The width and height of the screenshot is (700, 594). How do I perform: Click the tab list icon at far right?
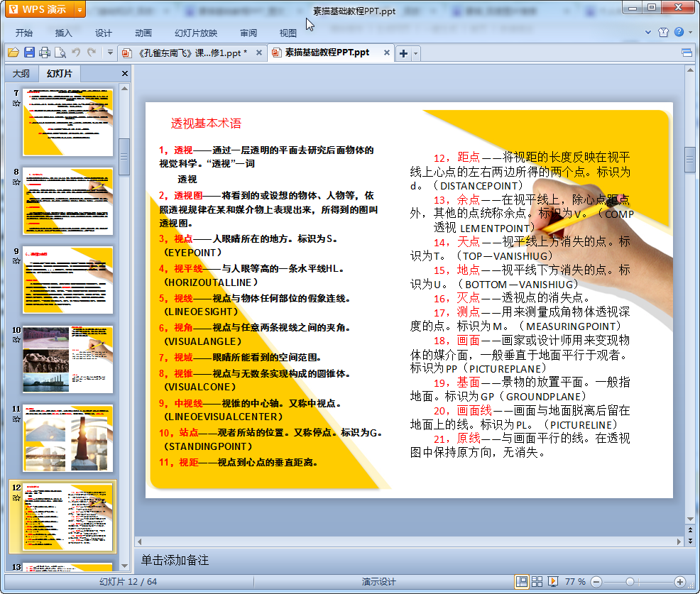(x=687, y=53)
